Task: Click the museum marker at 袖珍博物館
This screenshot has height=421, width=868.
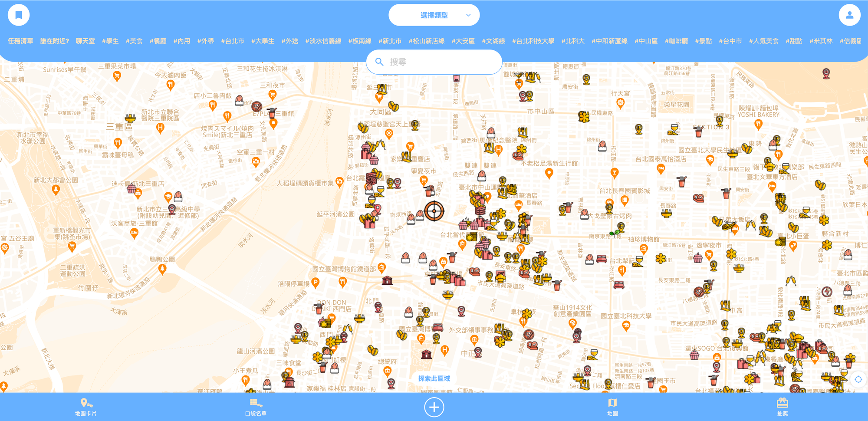Action: click(644, 249)
